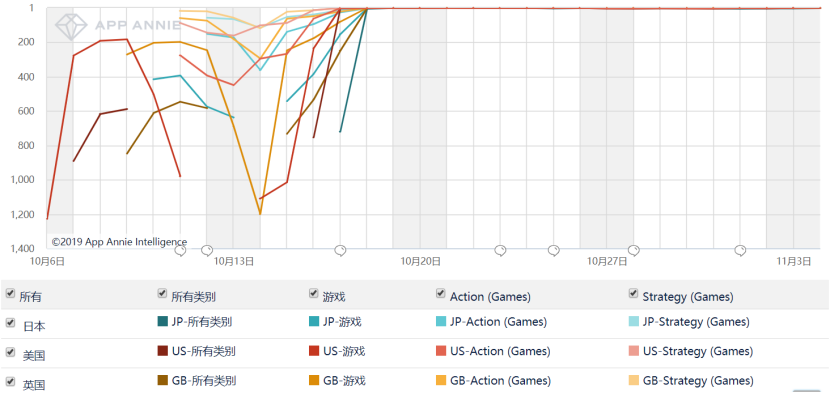Select the JP-Action (Games) legend entry
The image size is (831, 393).
491,321
